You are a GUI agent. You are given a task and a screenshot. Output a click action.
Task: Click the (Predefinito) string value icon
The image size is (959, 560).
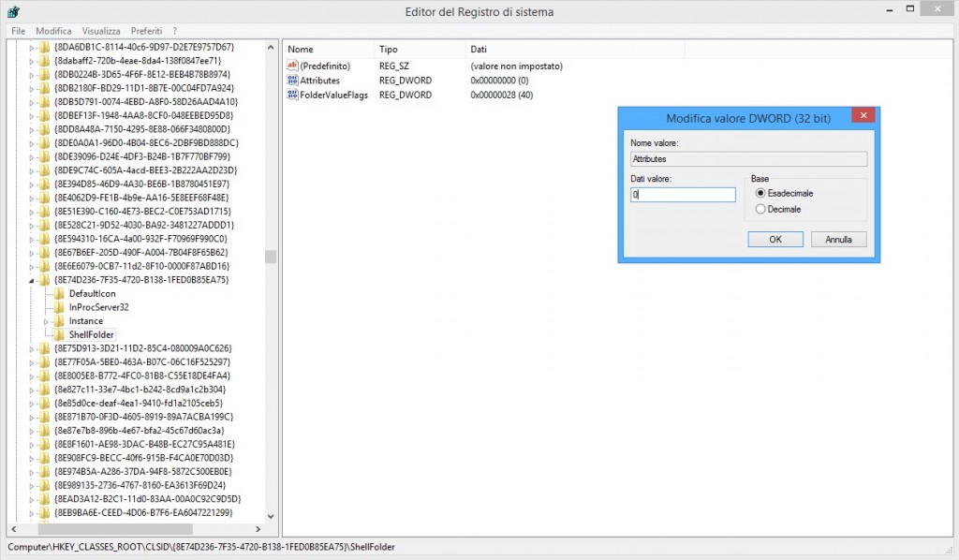click(x=292, y=66)
